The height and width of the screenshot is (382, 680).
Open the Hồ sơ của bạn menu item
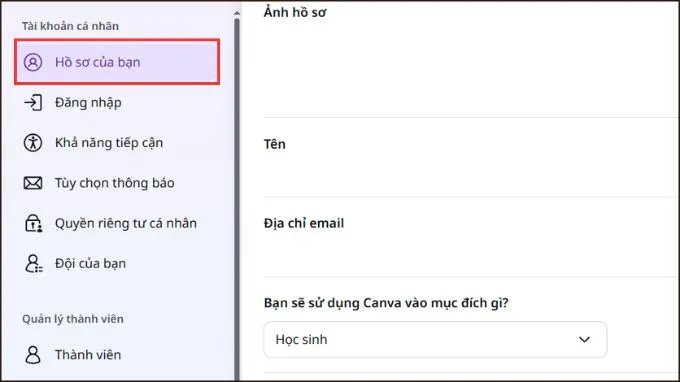[x=117, y=62]
